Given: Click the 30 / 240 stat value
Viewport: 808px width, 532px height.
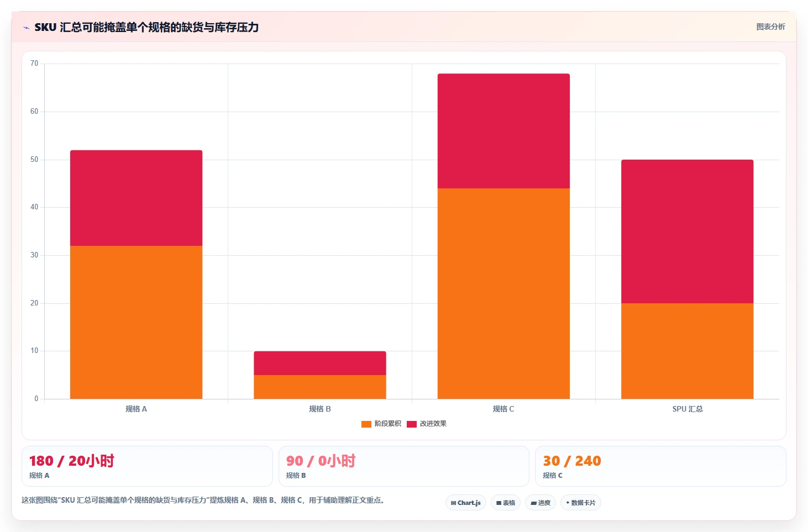Looking at the screenshot, I should tap(571, 461).
